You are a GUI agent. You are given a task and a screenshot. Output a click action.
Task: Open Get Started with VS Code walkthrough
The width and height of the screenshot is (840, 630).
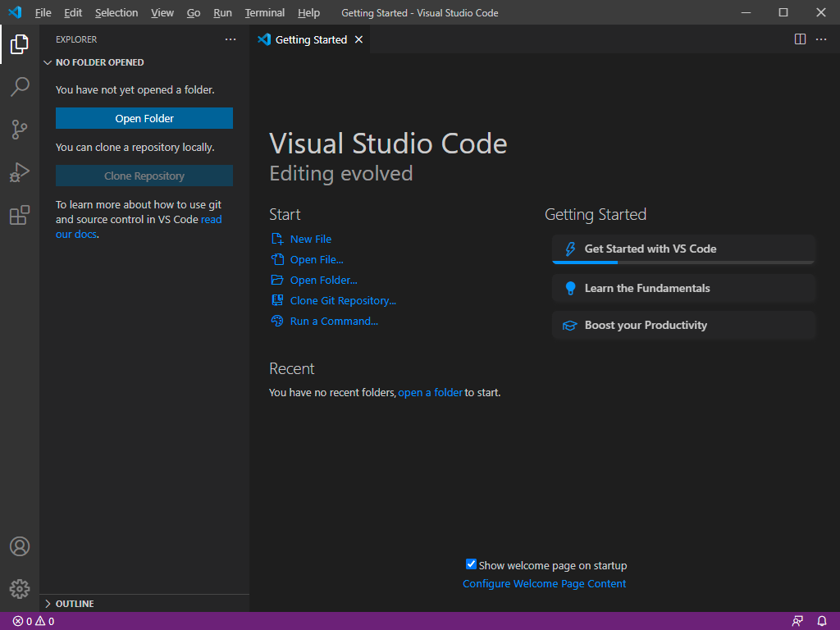683,249
